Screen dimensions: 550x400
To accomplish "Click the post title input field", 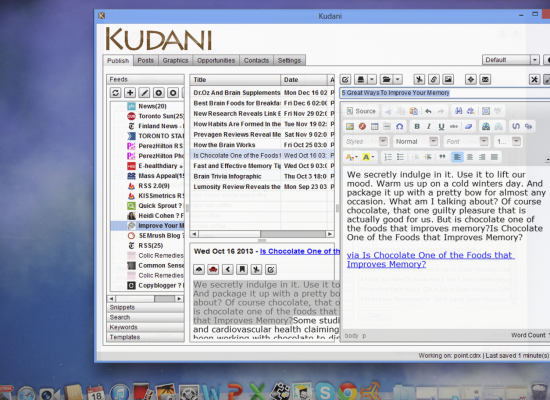I will tap(445, 93).
